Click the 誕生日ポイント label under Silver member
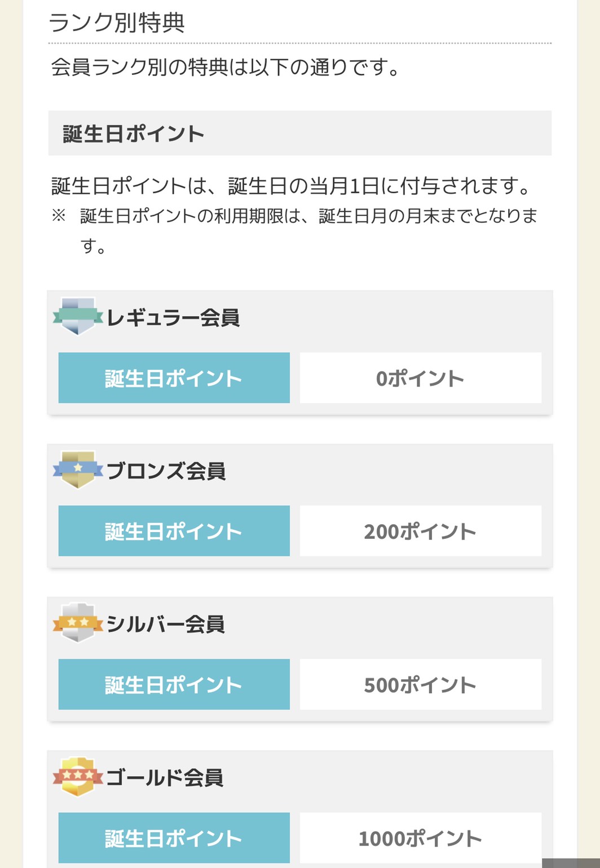600x868 pixels. [x=174, y=684]
